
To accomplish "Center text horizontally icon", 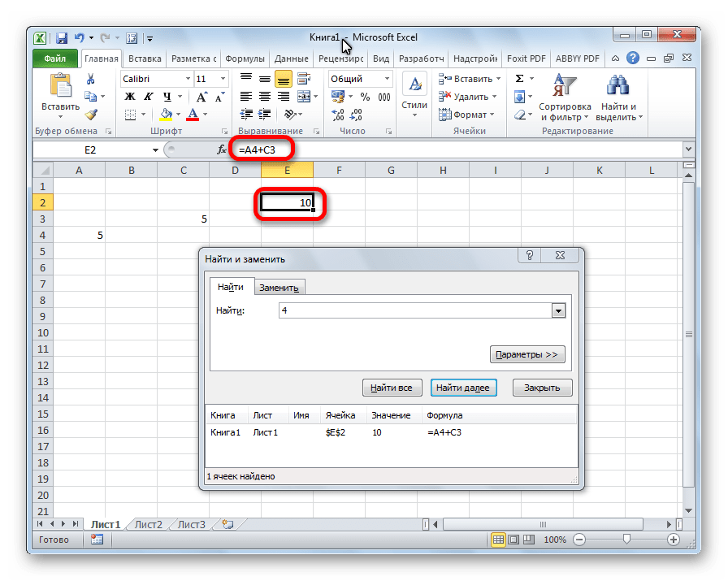I will click(265, 97).
